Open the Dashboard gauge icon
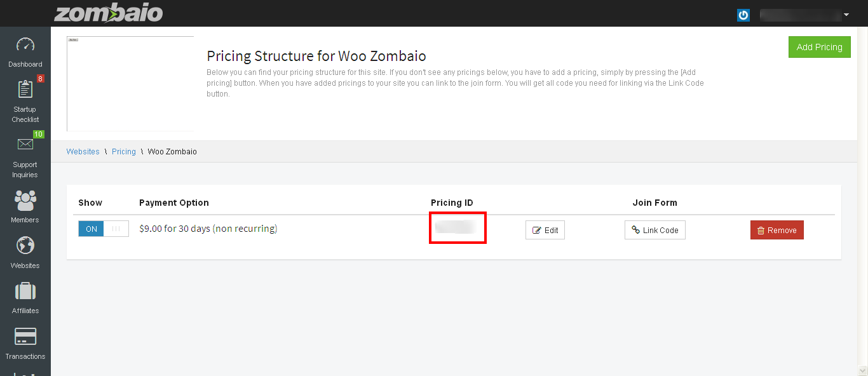Viewport: 868px width, 376px height. pos(25,46)
